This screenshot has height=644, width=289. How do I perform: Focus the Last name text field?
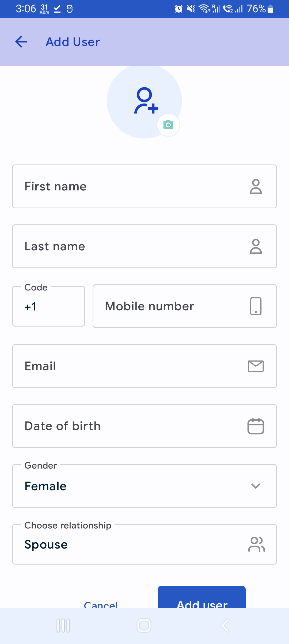coord(144,246)
